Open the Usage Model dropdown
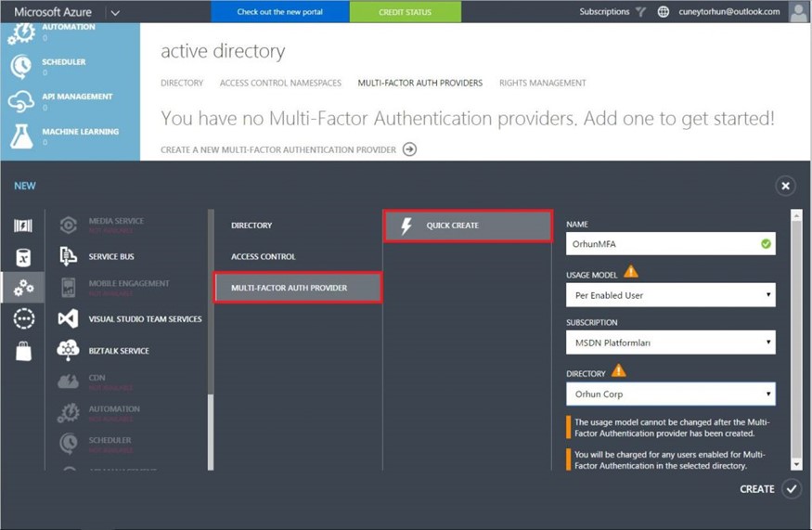 [671, 295]
